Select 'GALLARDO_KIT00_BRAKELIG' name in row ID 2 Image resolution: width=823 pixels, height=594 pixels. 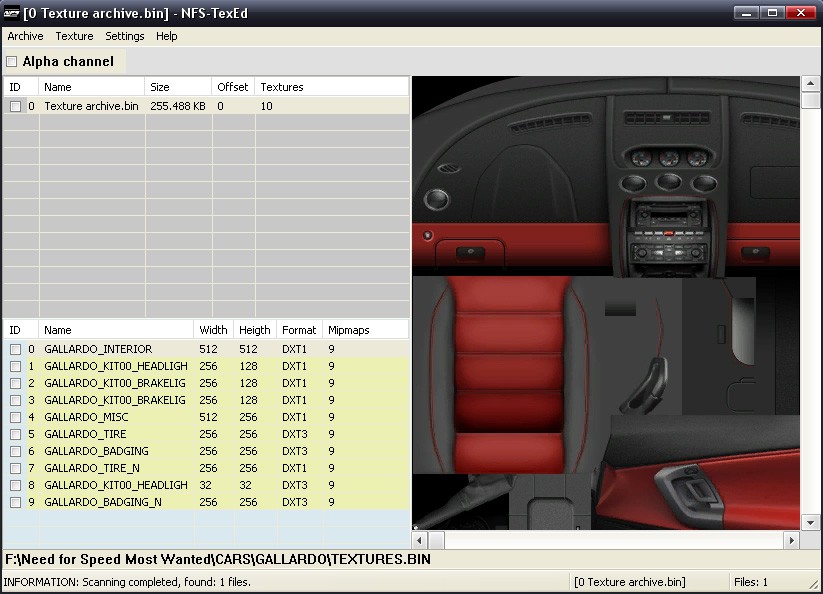pos(115,383)
